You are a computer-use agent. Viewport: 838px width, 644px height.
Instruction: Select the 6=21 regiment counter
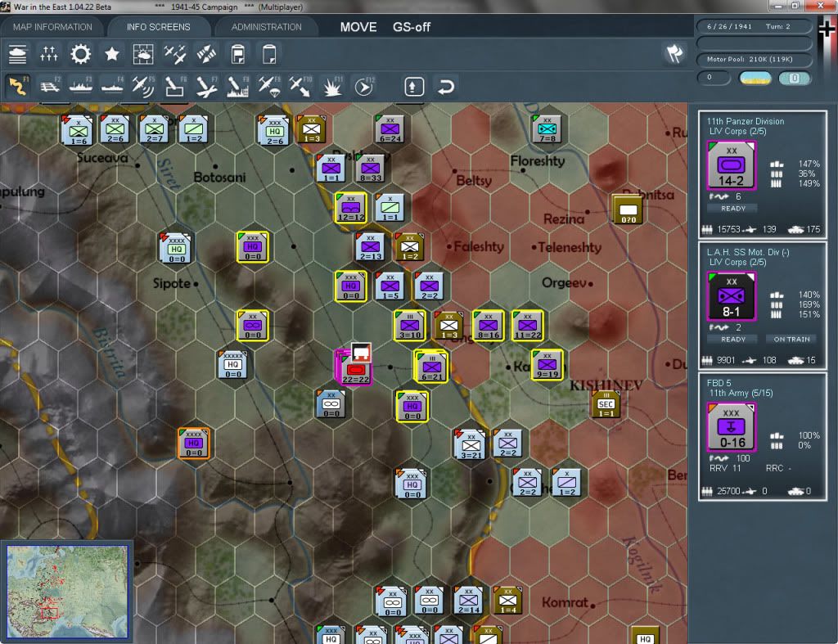(430, 366)
